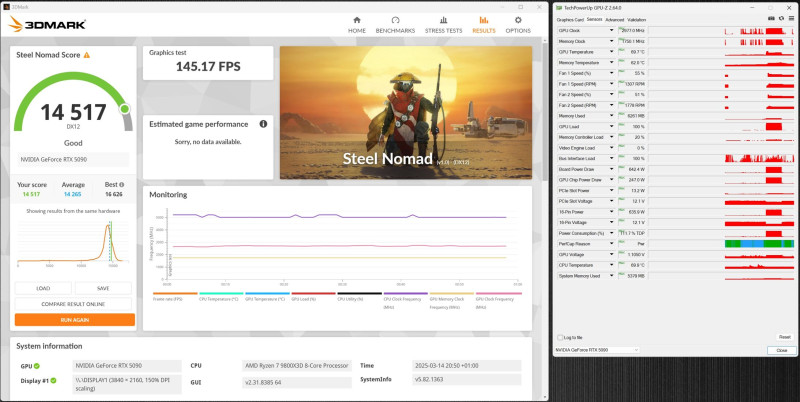Click COMPARE RESULT ONLINE
Image resolution: width=800 pixels, height=402 pixels.
[73, 304]
